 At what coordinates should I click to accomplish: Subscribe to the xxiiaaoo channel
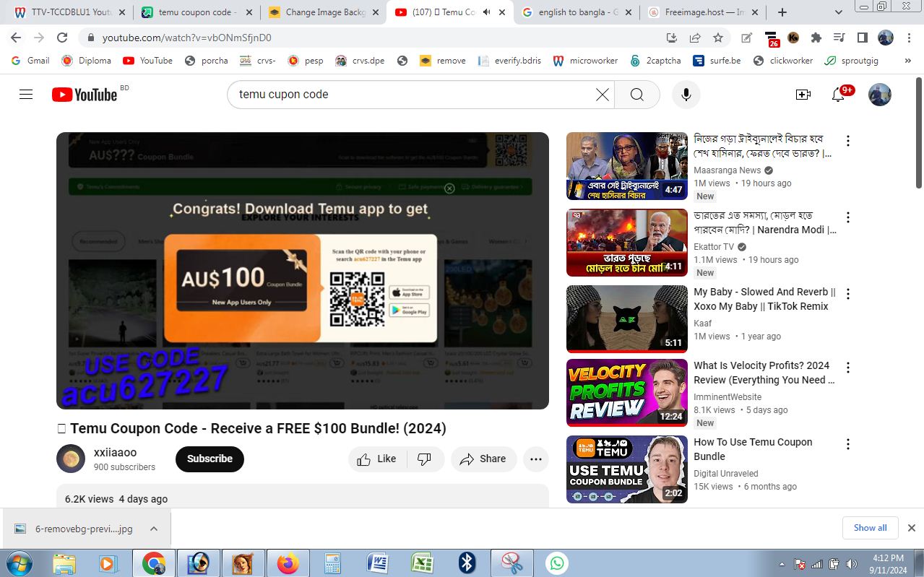(x=210, y=459)
